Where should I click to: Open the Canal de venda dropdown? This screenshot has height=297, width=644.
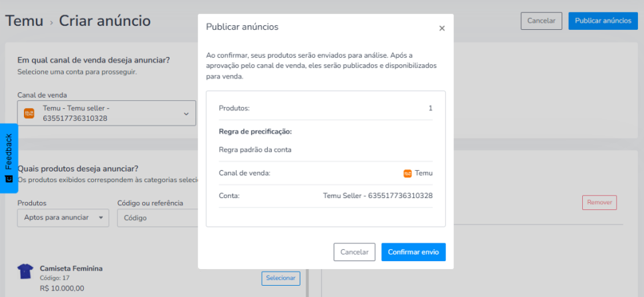[106, 114]
